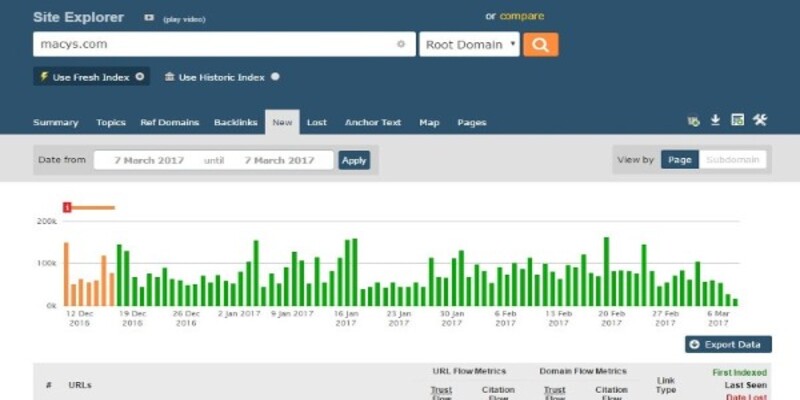Screen dimensions: 800x400
Task: Clear the macys.com search field
Action: point(401,44)
